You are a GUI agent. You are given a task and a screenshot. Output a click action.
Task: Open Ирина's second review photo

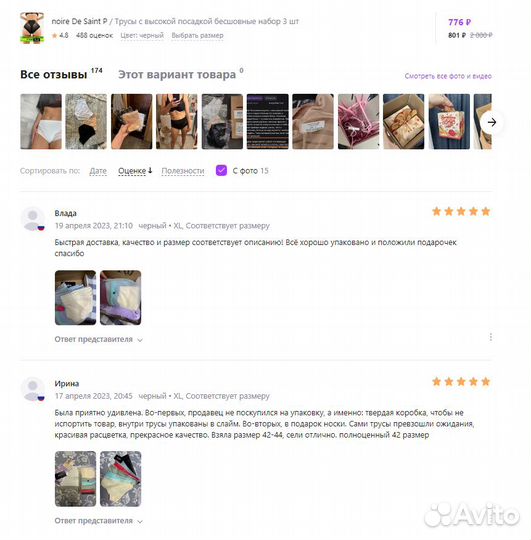(x=121, y=479)
